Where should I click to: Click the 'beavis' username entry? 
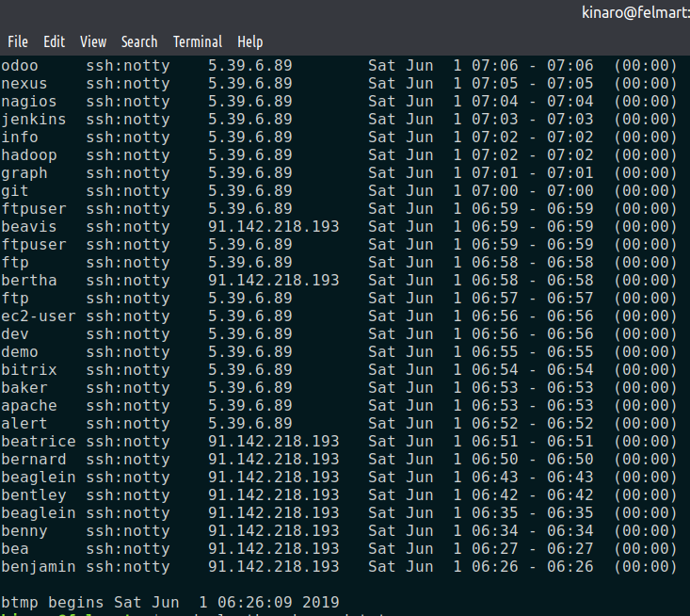29,227
